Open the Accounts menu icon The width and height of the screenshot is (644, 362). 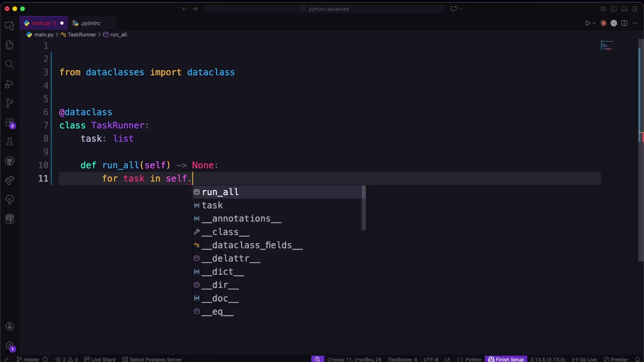coord(10,326)
